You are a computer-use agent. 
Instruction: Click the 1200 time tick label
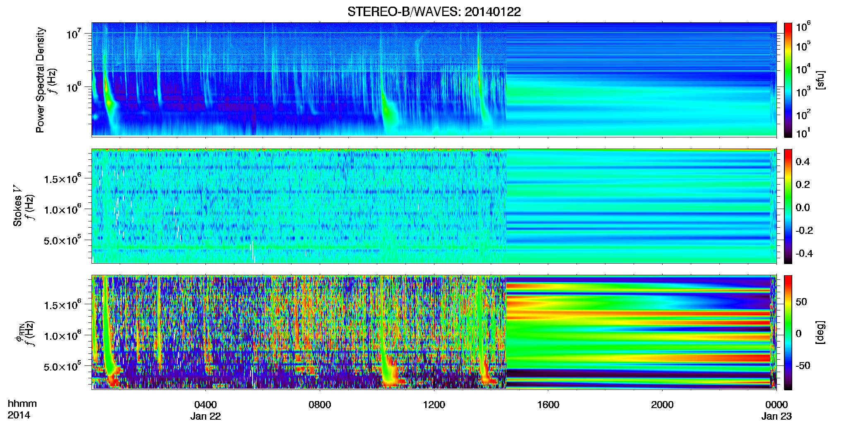coord(434,405)
